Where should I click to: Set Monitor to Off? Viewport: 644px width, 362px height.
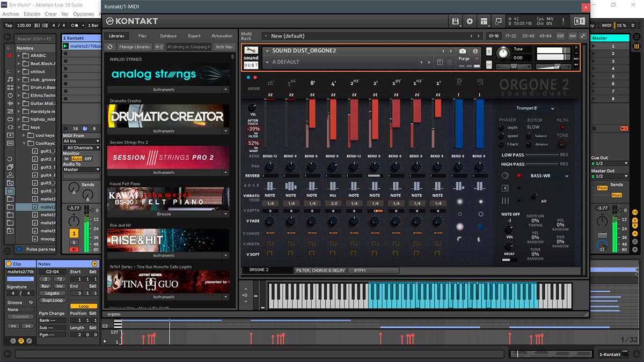click(x=88, y=159)
